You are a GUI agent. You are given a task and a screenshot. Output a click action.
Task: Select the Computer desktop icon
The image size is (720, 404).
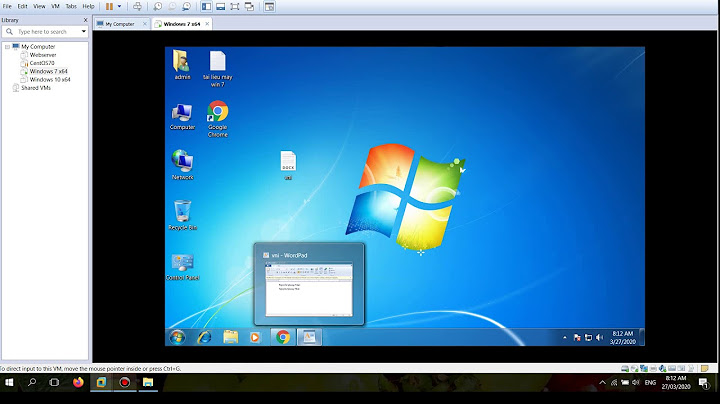182,117
